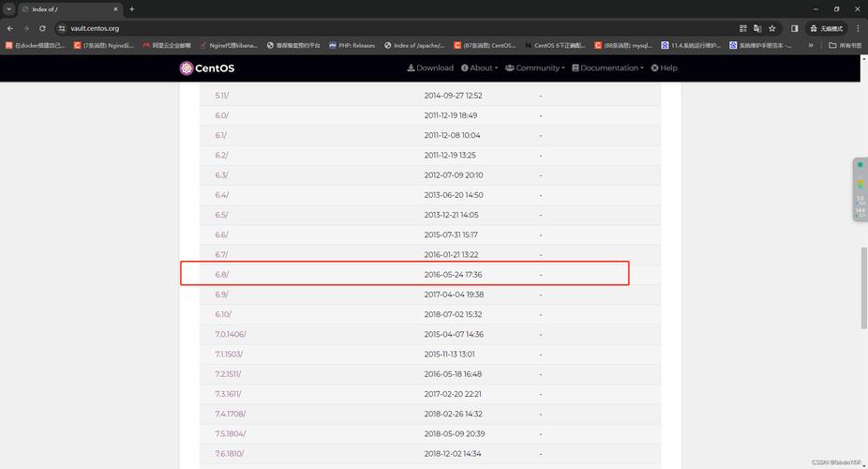Click the QR code icon in address bar
The width and height of the screenshot is (868, 469).
(743, 28)
